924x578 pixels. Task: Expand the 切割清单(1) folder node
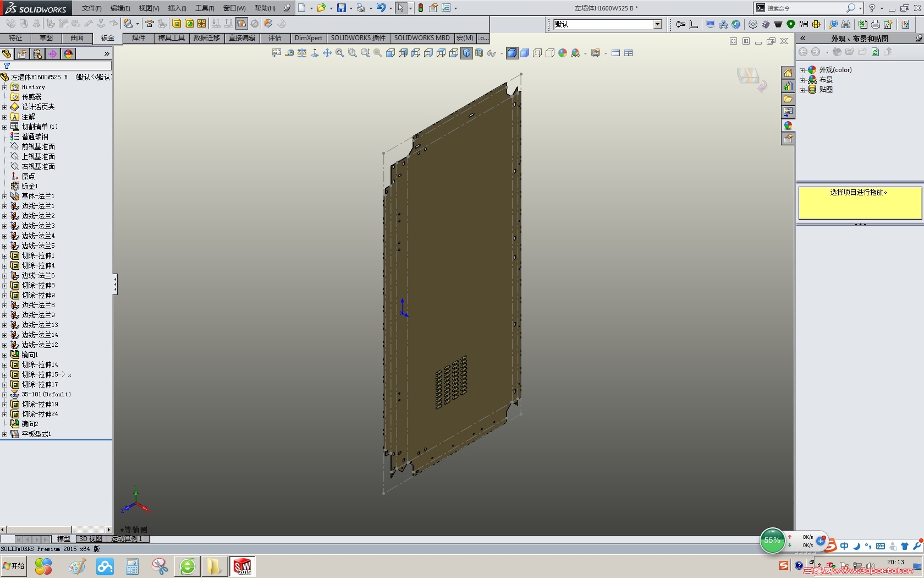point(5,127)
